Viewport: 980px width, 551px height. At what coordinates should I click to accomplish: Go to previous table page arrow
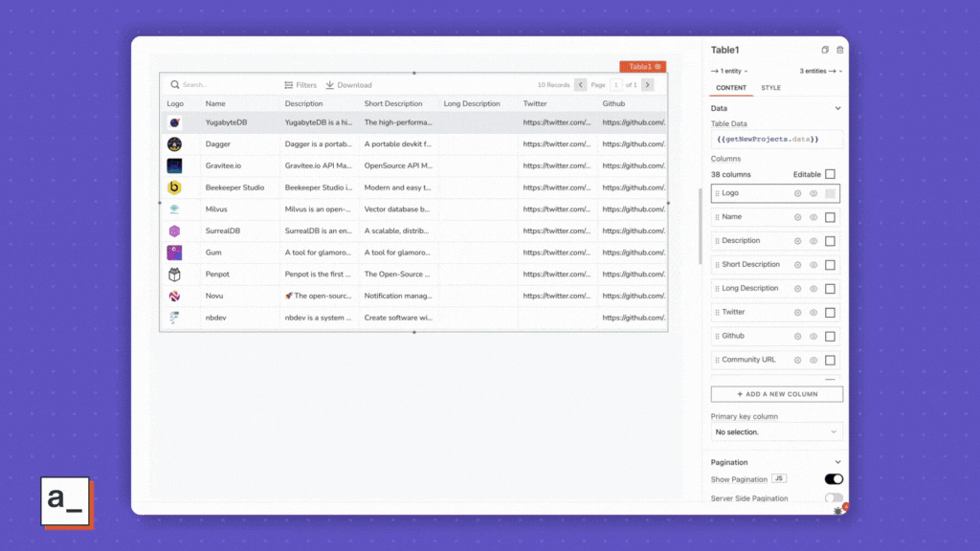click(581, 84)
